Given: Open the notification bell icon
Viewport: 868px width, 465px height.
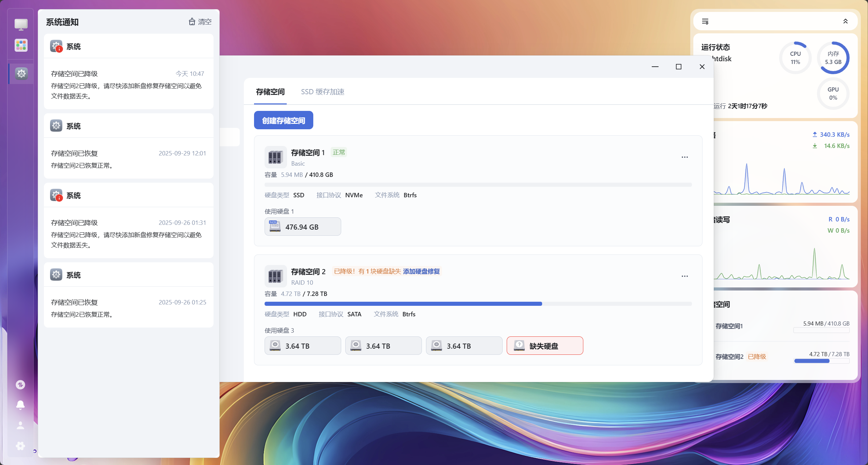Looking at the screenshot, I should click(x=20, y=405).
